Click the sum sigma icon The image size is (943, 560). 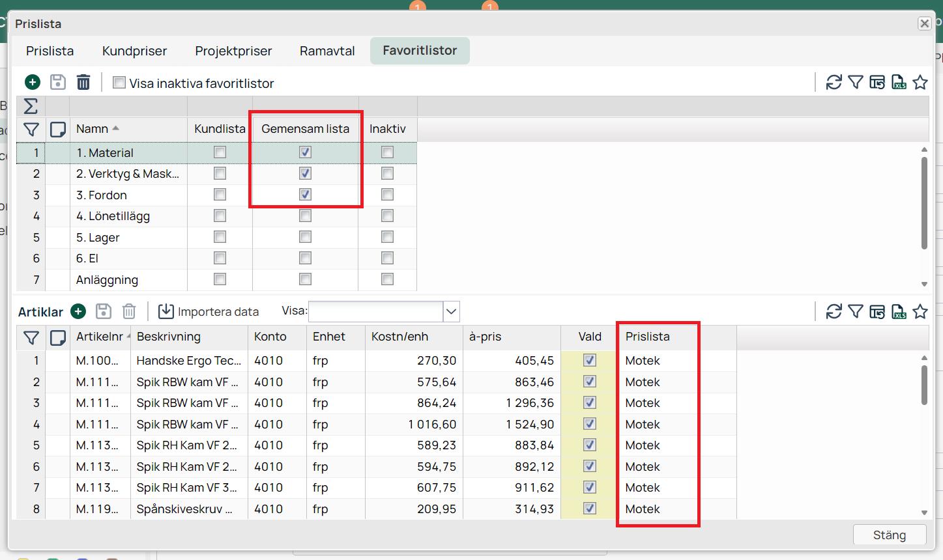click(31, 106)
